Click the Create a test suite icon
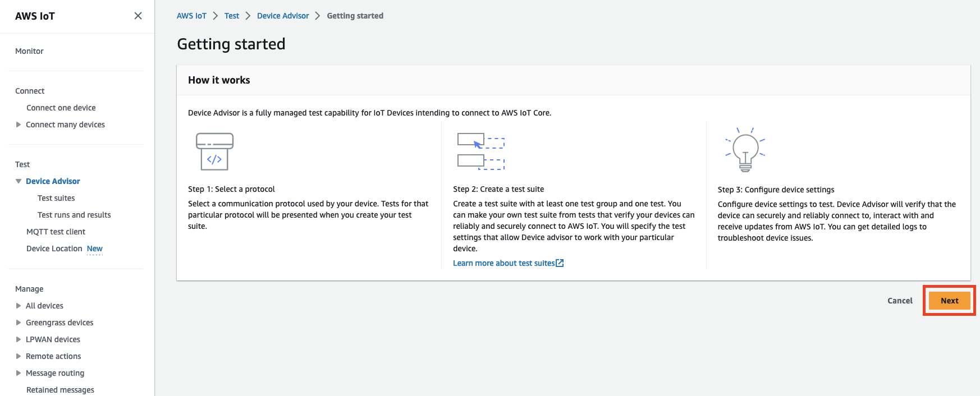 coord(480,151)
